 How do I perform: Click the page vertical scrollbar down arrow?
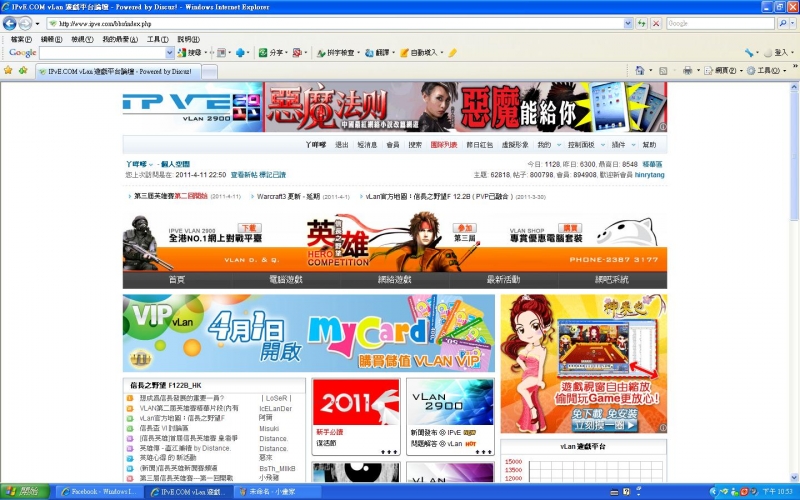(x=794, y=478)
